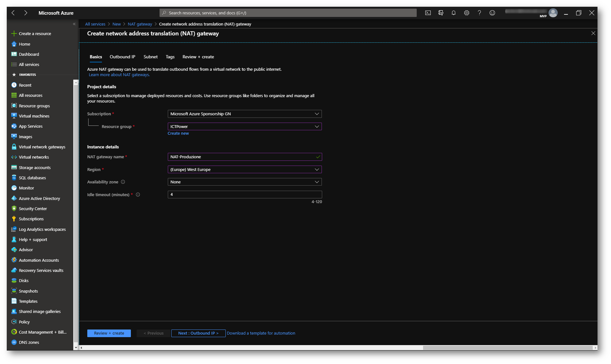
Task: Click the Azure Active Directory icon
Action: [x=14, y=198]
